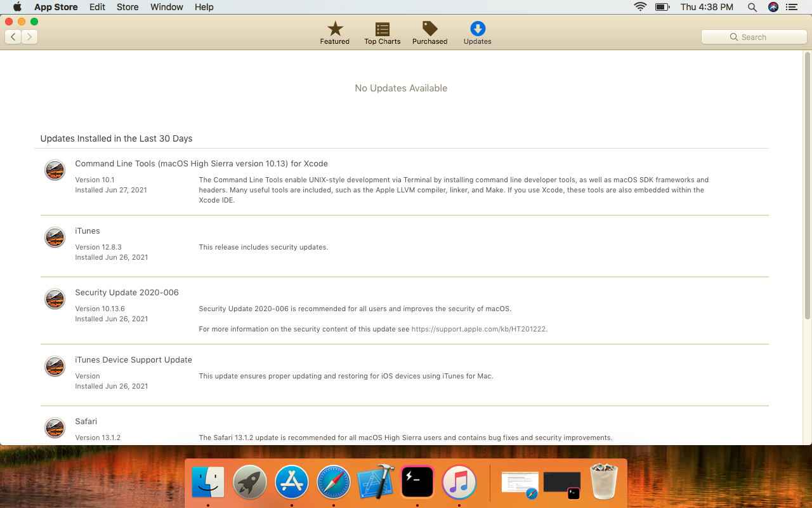Click the App Store search field
Screen dimensions: 812x508
754,37
